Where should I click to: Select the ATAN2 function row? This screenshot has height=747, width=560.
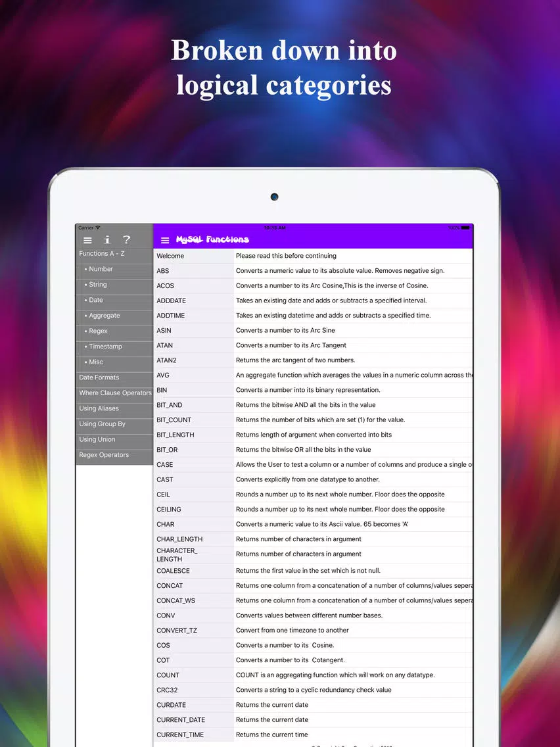pos(313,360)
